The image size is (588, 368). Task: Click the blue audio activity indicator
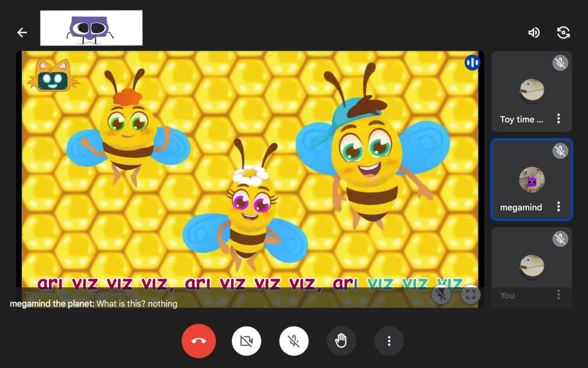472,63
